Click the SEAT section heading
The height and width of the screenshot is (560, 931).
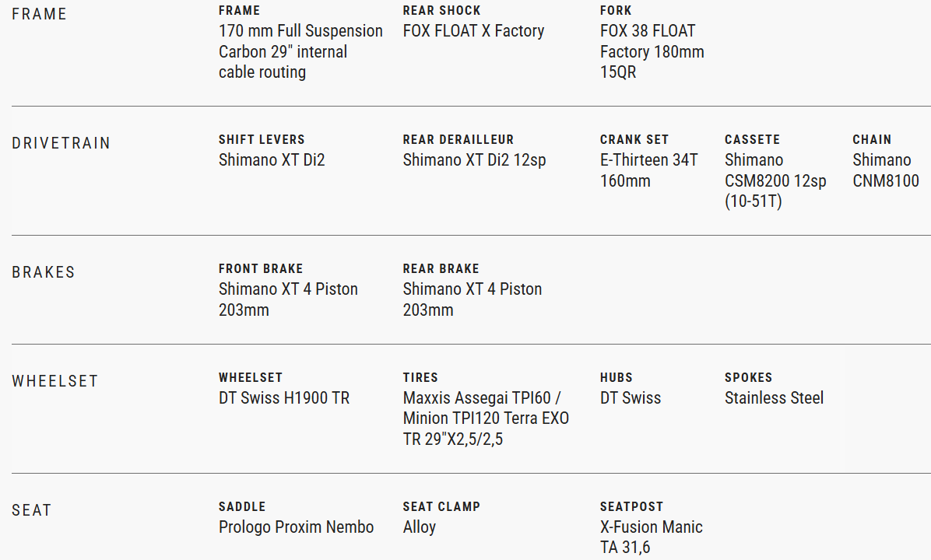(x=31, y=511)
